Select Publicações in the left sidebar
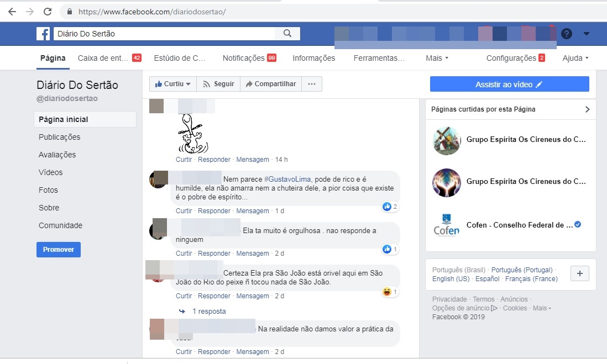Viewport: 607px width, 364px height. point(59,137)
